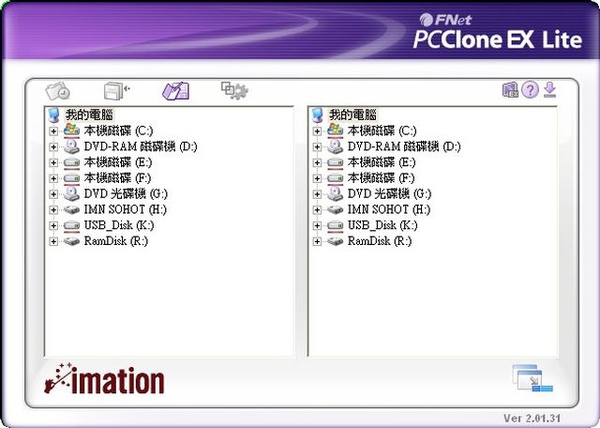Expand the F: drive in left pane
This screenshot has width=600, height=428.
pyautogui.click(x=53, y=178)
